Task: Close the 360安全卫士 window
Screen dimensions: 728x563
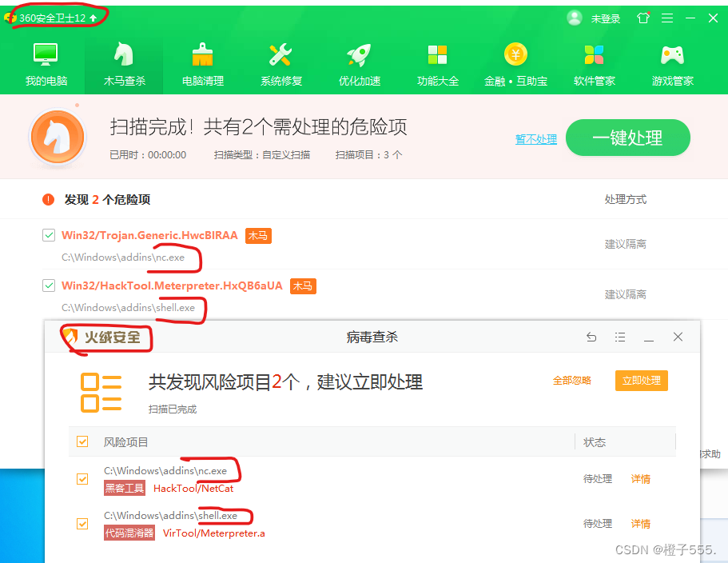Action: [713, 18]
